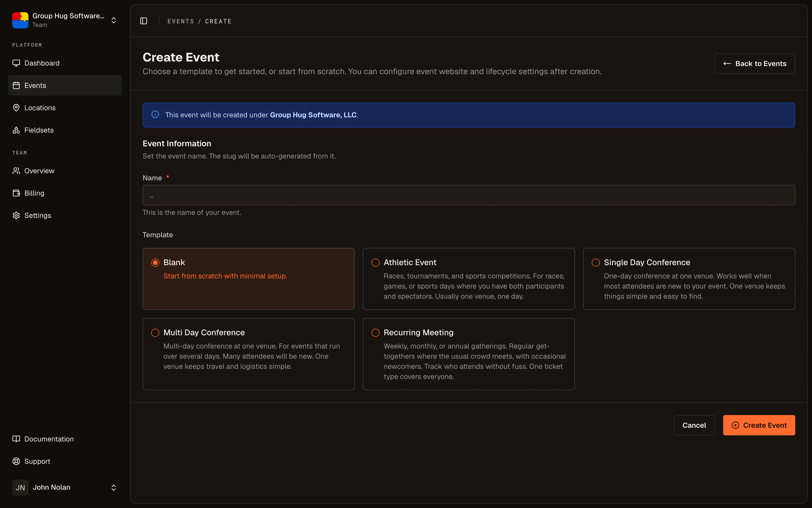
Task: Click the Dashboard monitor icon
Action: pyautogui.click(x=16, y=63)
